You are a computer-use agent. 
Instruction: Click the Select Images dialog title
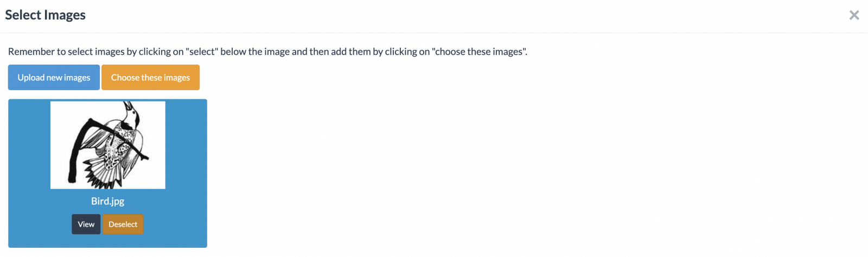point(46,15)
